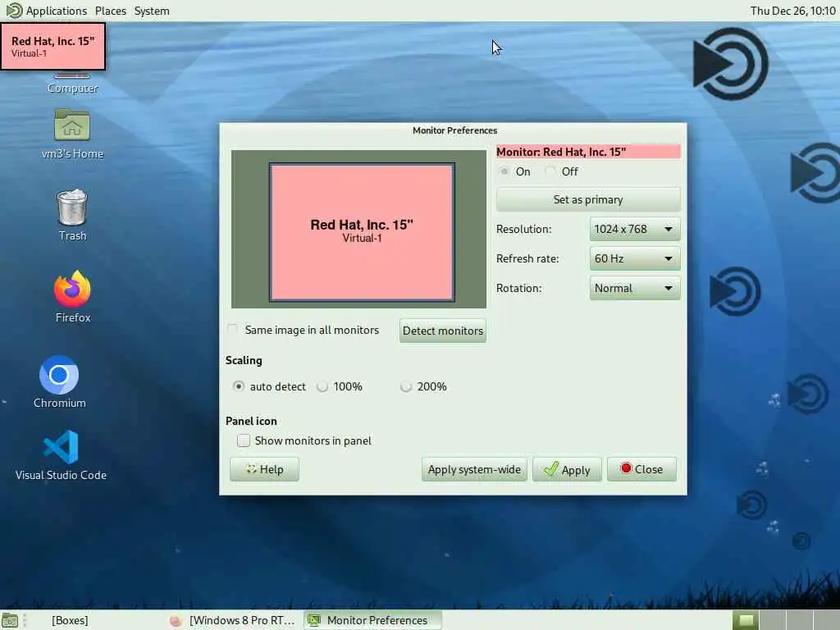Click the 'Monitor: Red Hat, Inc. 15"' label
This screenshot has height=630, width=840.
(x=588, y=152)
